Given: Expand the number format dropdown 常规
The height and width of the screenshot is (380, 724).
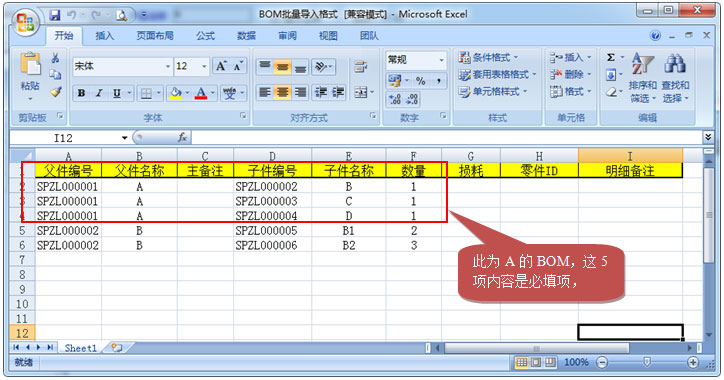Looking at the screenshot, I should point(441,60).
